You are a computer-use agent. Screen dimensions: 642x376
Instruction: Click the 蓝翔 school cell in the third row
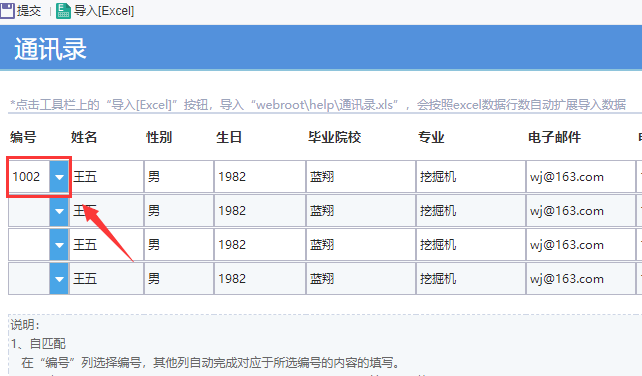(x=361, y=245)
